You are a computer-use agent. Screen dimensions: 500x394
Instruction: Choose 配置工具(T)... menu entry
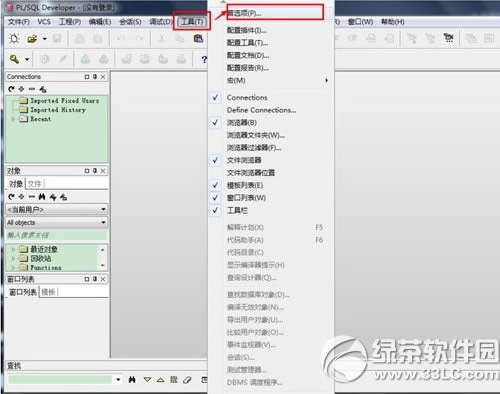[247, 43]
